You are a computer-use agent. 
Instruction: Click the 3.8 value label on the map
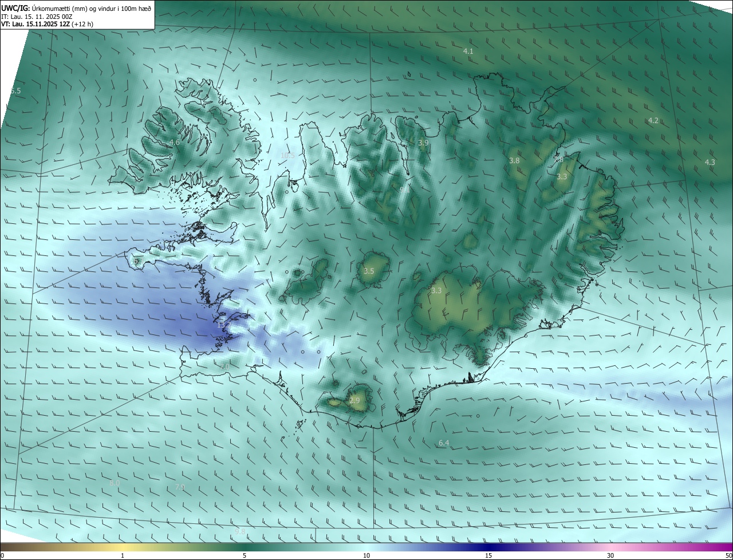point(514,161)
